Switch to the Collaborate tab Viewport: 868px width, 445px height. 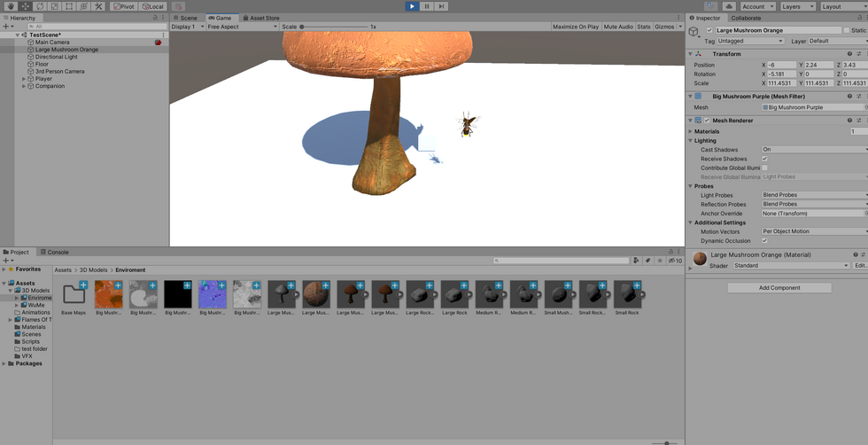pos(746,18)
